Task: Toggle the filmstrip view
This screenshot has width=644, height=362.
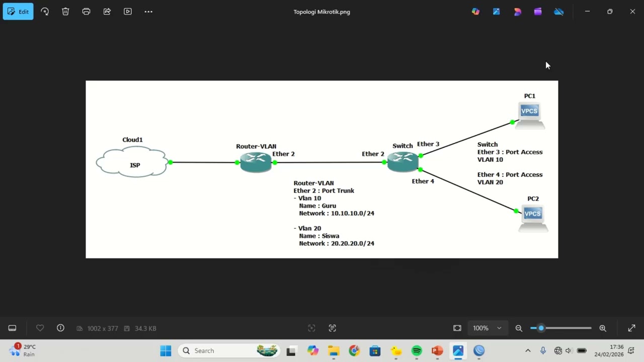Action: click(13, 328)
